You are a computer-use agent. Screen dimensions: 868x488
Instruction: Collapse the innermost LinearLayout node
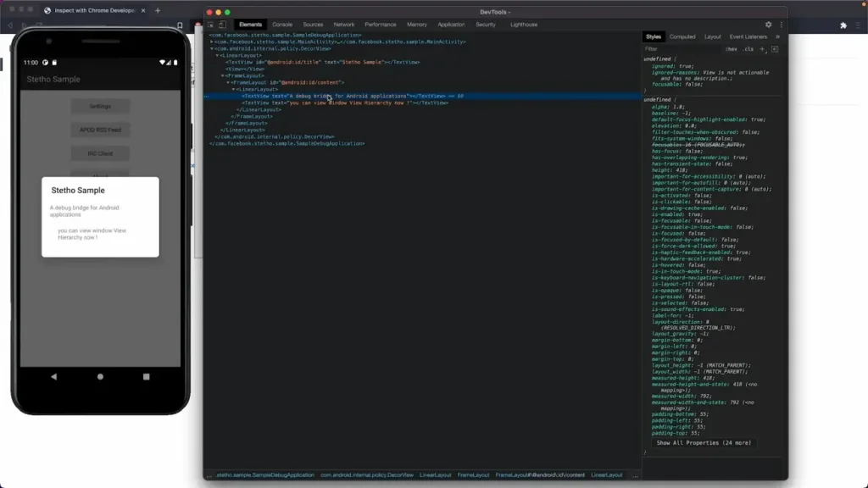pos(233,89)
